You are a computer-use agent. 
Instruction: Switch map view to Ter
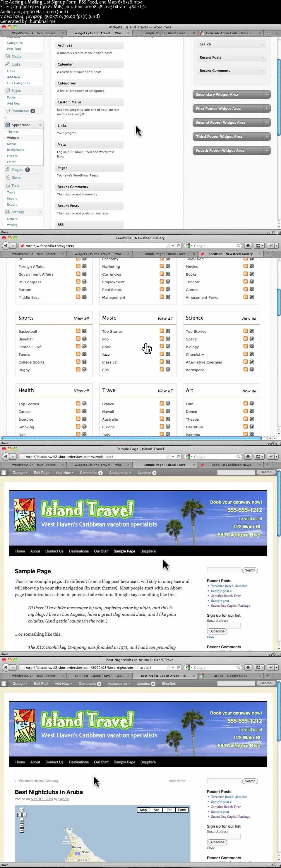point(169,810)
